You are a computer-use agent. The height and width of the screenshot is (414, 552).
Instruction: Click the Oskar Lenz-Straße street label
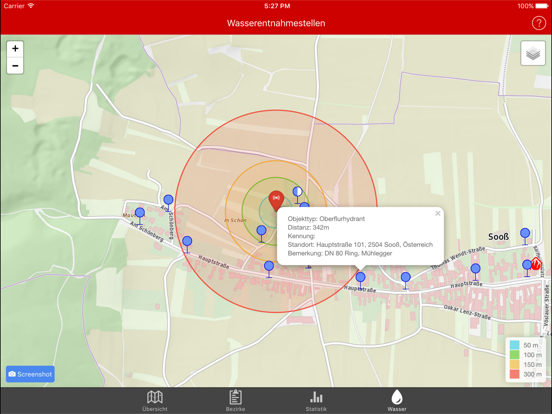point(467,312)
